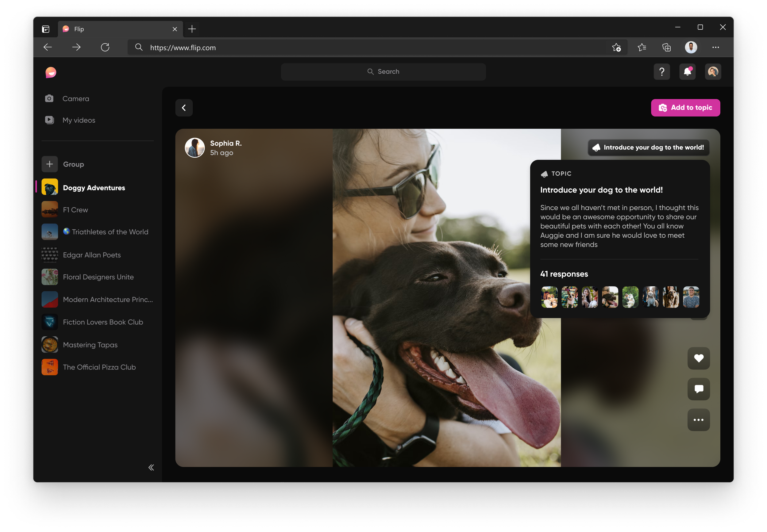
Task: Focus the Flip Search field
Action: coord(383,72)
